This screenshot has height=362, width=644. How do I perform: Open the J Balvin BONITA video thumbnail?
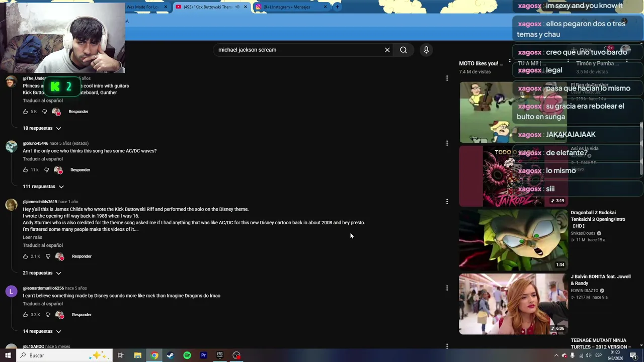pyautogui.click(x=513, y=304)
